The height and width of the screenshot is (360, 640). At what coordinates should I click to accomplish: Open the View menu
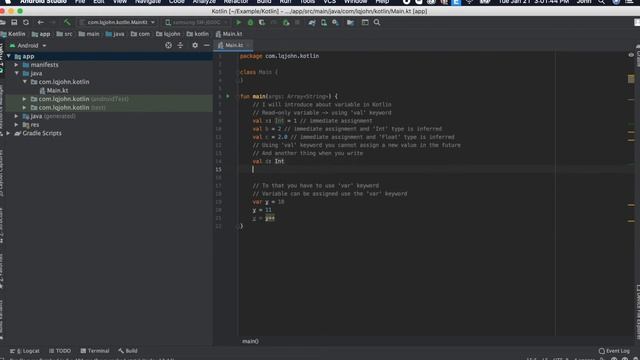(x=120, y=2)
